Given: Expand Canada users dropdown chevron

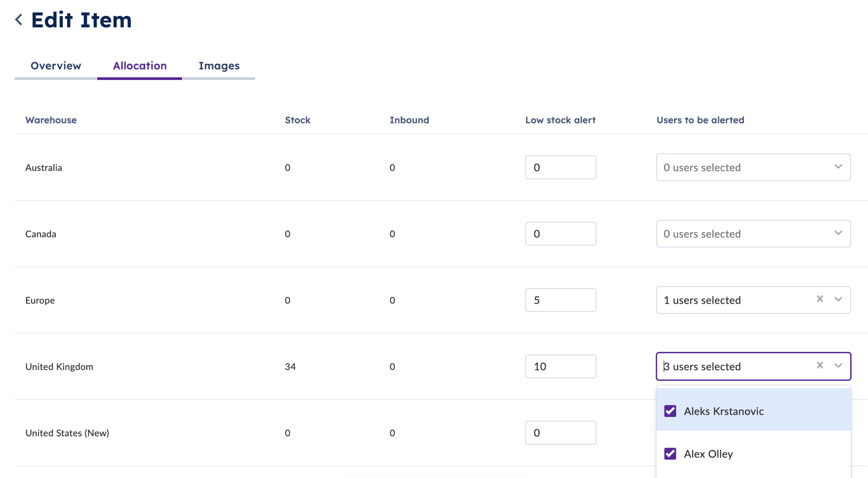Looking at the screenshot, I should [838, 233].
